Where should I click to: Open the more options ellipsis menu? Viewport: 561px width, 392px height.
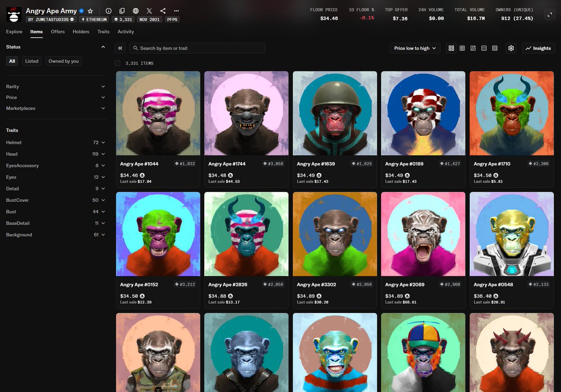(176, 11)
